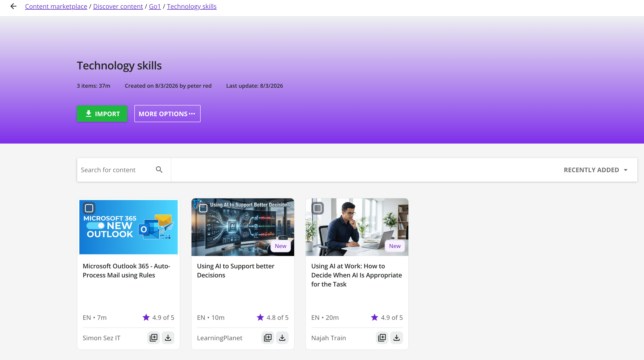
Task: Click the LearningPlanet provider name
Action: click(x=220, y=338)
